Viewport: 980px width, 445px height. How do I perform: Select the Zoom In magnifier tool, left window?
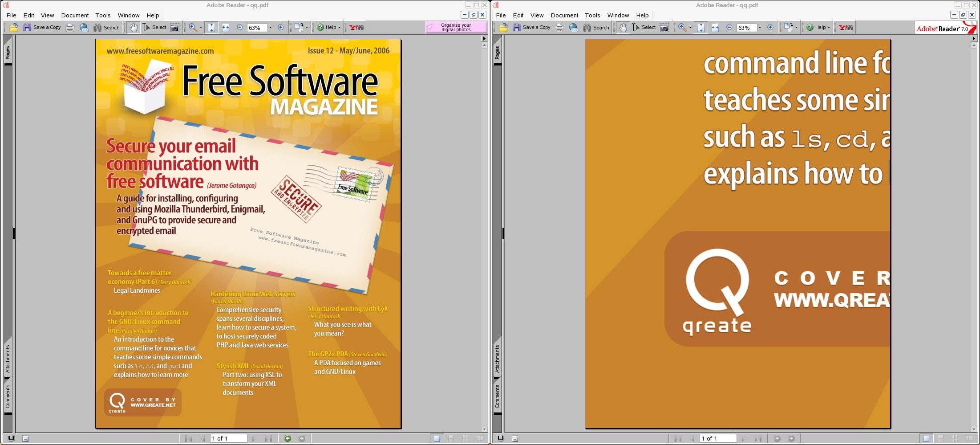point(193,28)
